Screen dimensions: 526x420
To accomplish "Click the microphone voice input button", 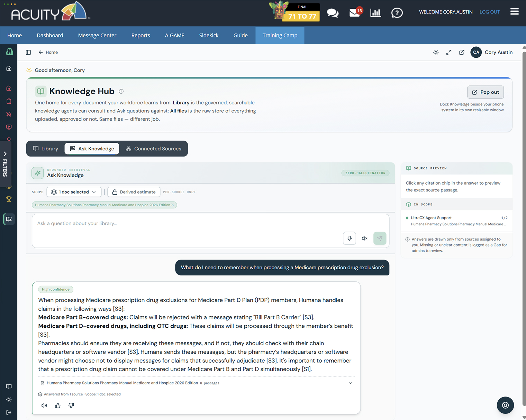I will click(350, 238).
